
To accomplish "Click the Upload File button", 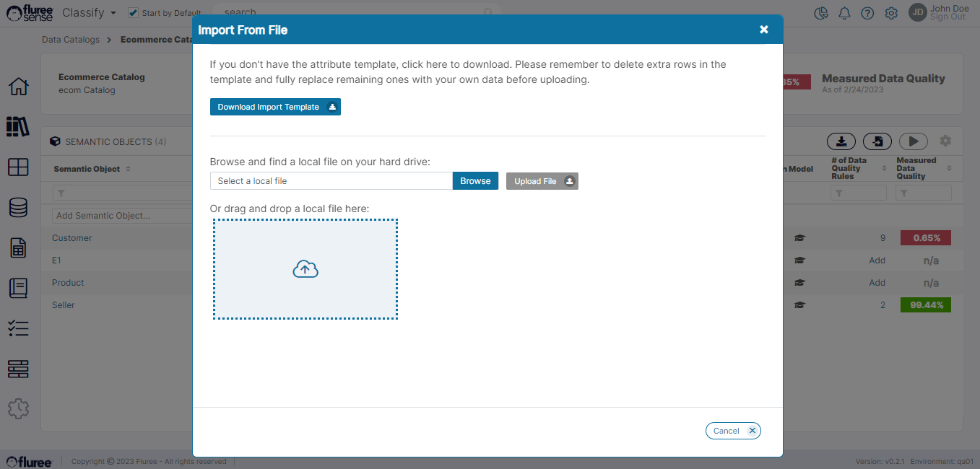I will 542,181.
